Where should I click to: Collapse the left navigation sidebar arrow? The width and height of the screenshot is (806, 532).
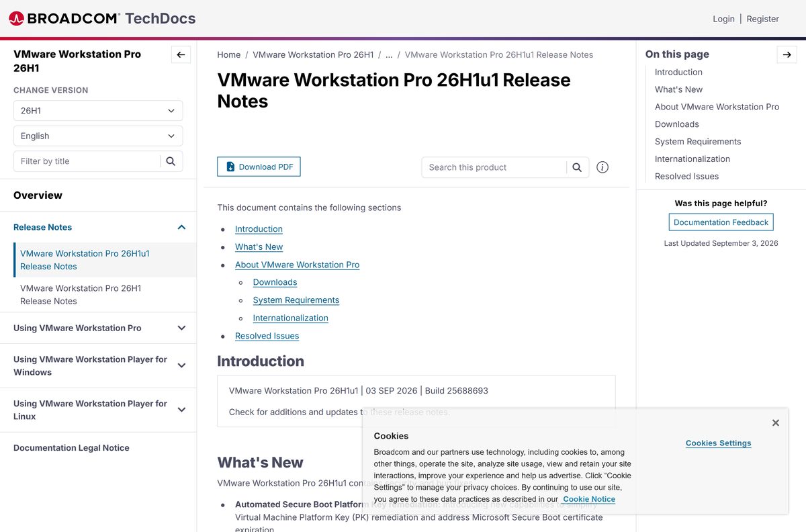tap(181, 55)
